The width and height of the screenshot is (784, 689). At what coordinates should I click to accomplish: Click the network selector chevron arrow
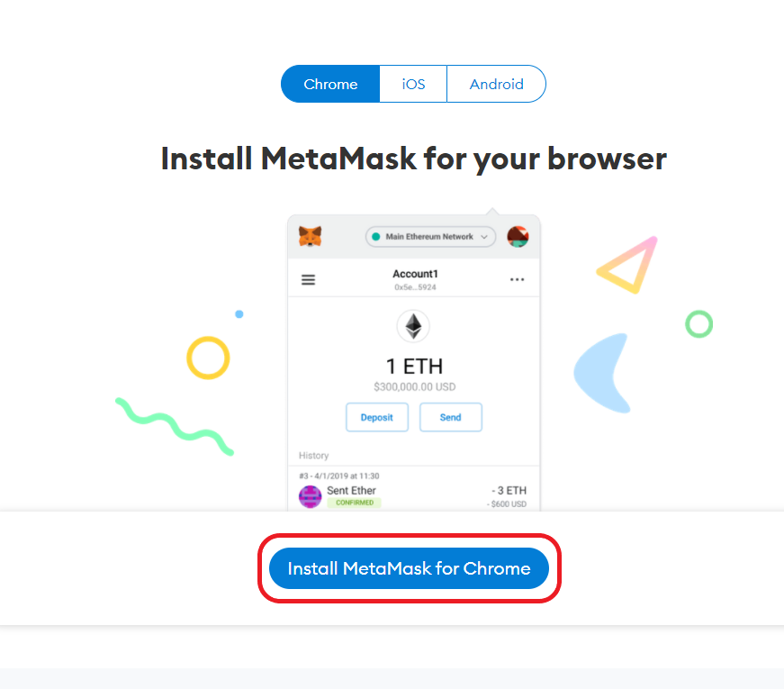[484, 237]
